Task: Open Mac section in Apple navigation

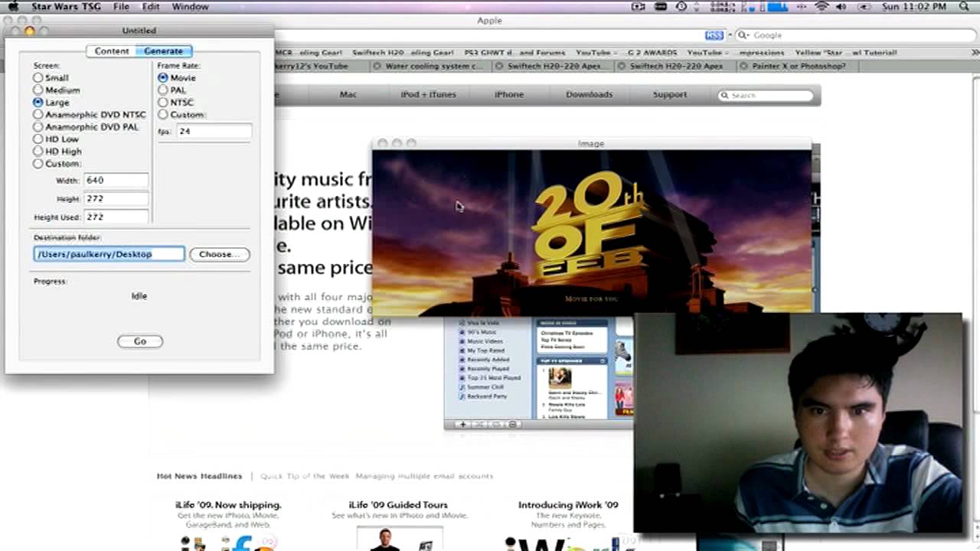Action: [x=348, y=95]
